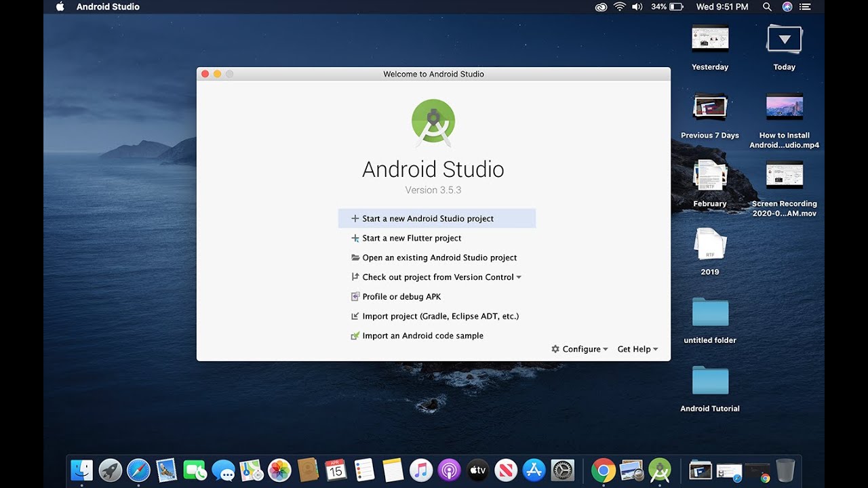Open the Configure dropdown menu

tap(580, 349)
